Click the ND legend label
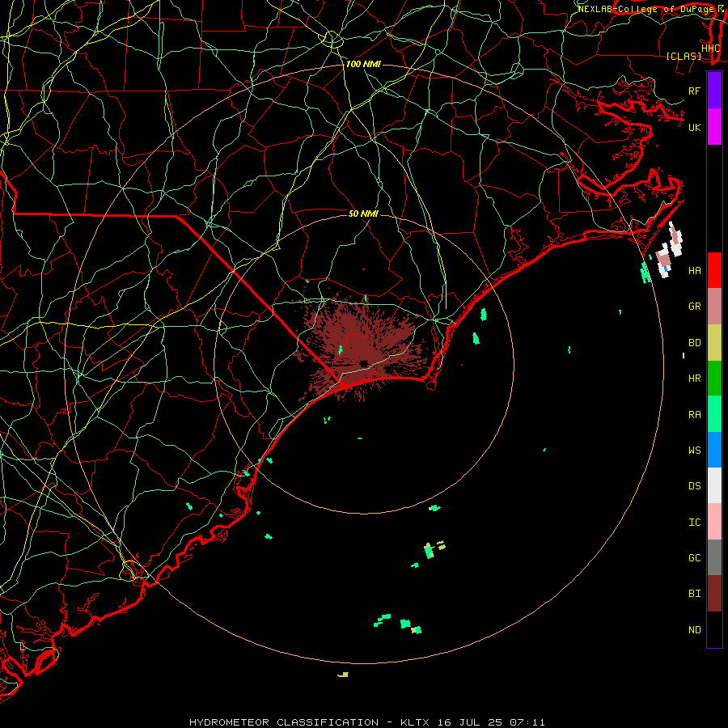The width and height of the screenshot is (728, 728). coord(694,630)
